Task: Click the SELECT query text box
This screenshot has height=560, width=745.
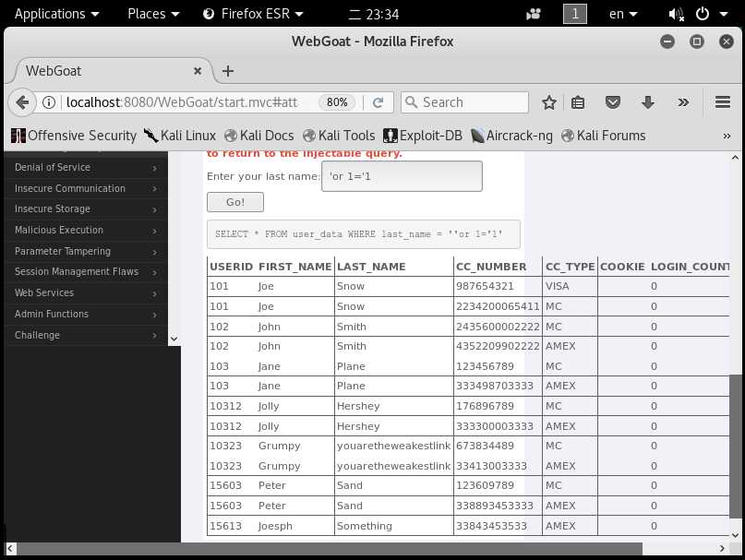Action: (x=364, y=234)
